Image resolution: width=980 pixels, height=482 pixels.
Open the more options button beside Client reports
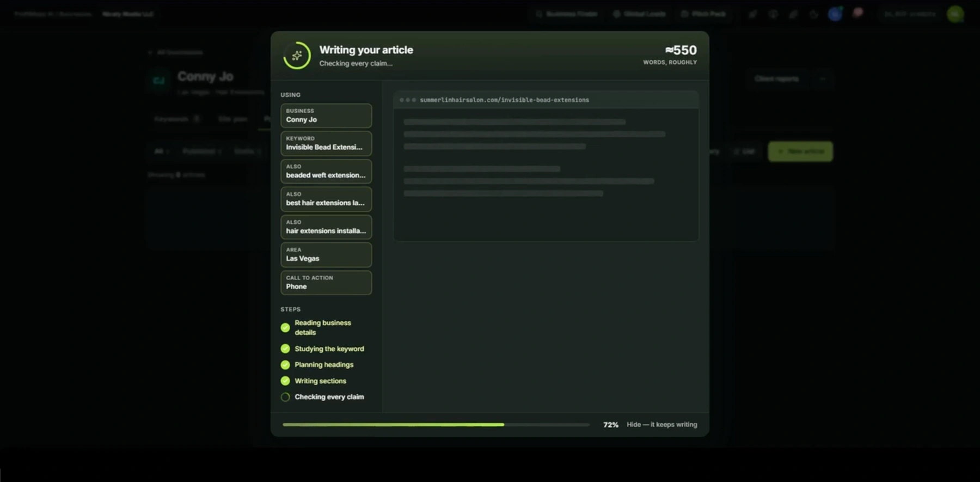(823, 79)
